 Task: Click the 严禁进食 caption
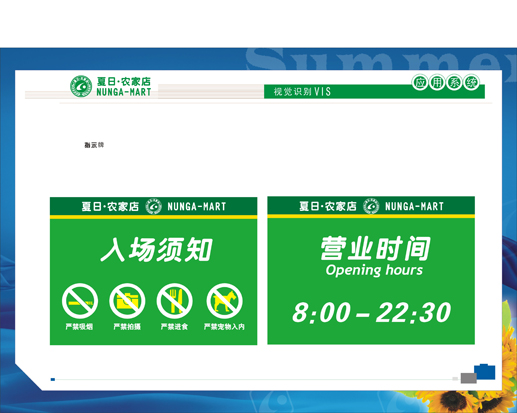click(174, 327)
